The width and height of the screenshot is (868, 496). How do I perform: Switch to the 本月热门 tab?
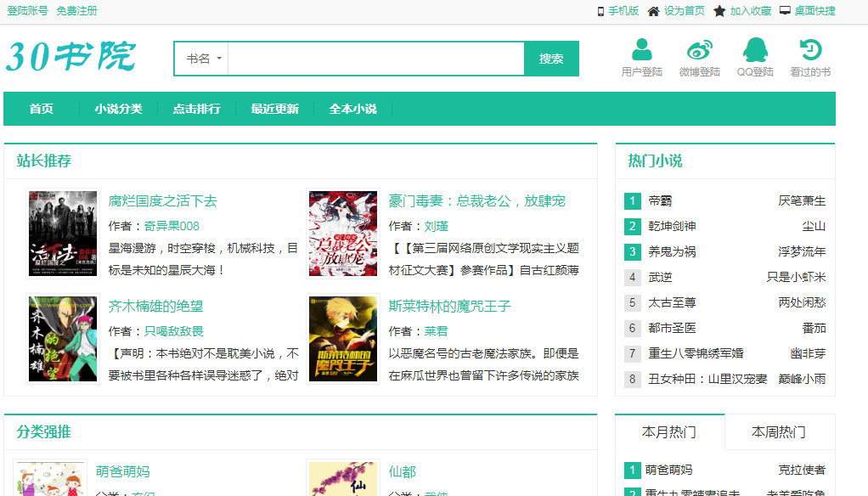(x=669, y=431)
